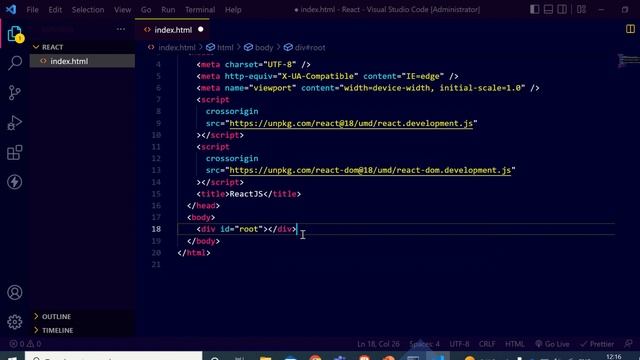Click the index.html breadcrumb
Viewport: 640px width, 360px height.
pyautogui.click(x=176, y=47)
